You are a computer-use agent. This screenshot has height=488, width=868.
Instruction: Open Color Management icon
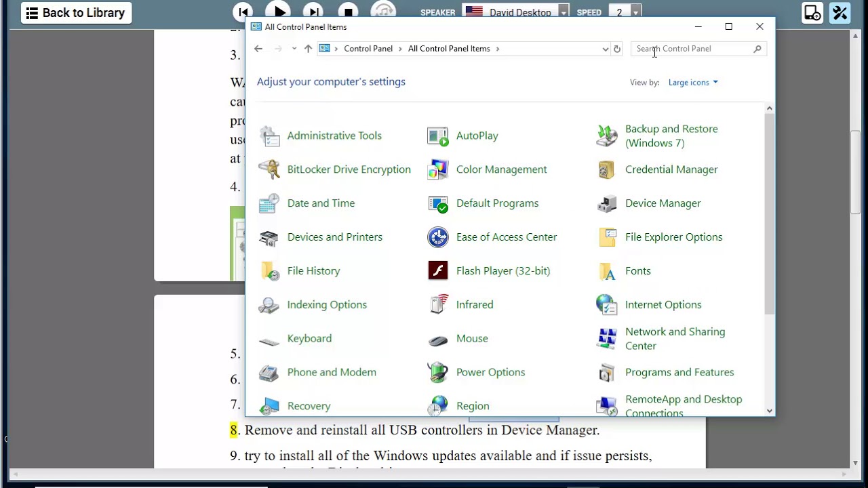[x=438, y=169]
